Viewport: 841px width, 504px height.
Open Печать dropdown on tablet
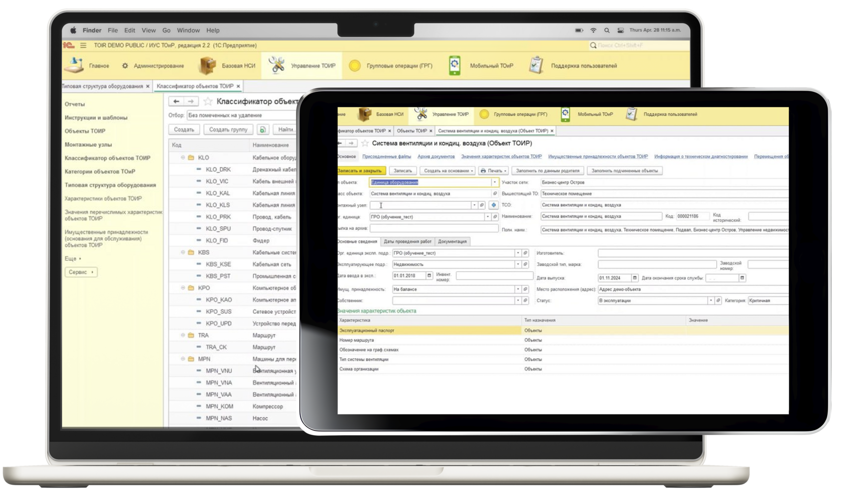[494, 171]
